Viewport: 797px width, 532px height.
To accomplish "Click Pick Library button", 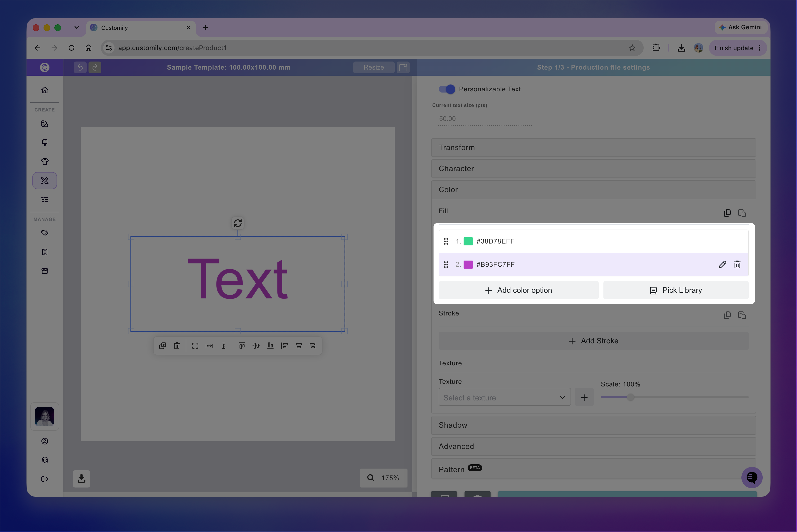I will click(x=676, y=290).
